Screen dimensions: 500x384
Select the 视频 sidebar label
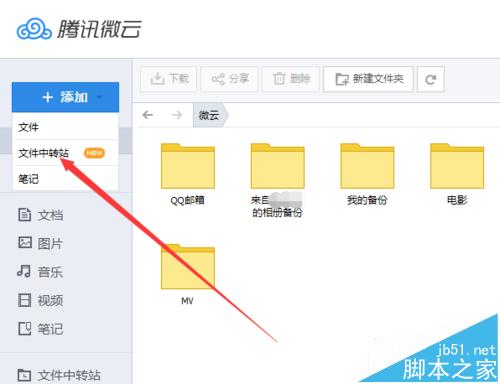(x=50, y=300)
